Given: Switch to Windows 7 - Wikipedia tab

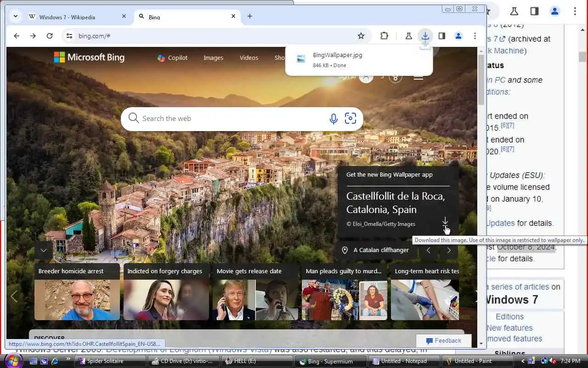Looking at the screenshot, I should 78,17.
